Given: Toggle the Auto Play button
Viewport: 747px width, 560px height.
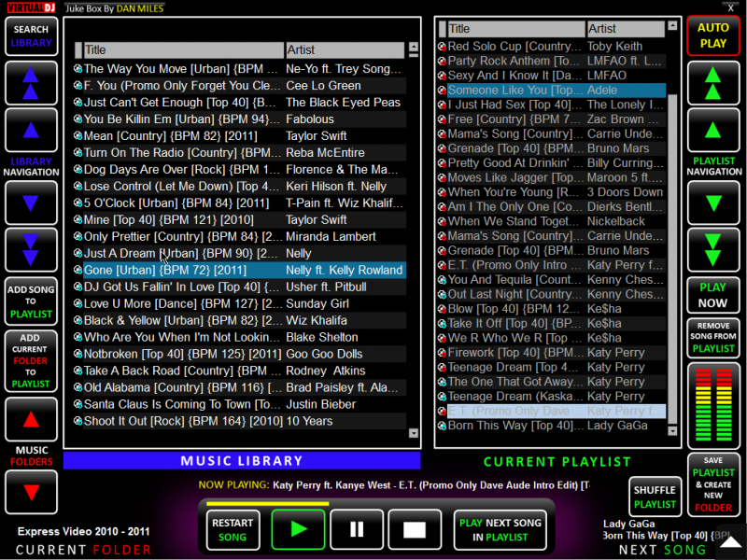Looking at the screenshot, I should pos(713,35).
